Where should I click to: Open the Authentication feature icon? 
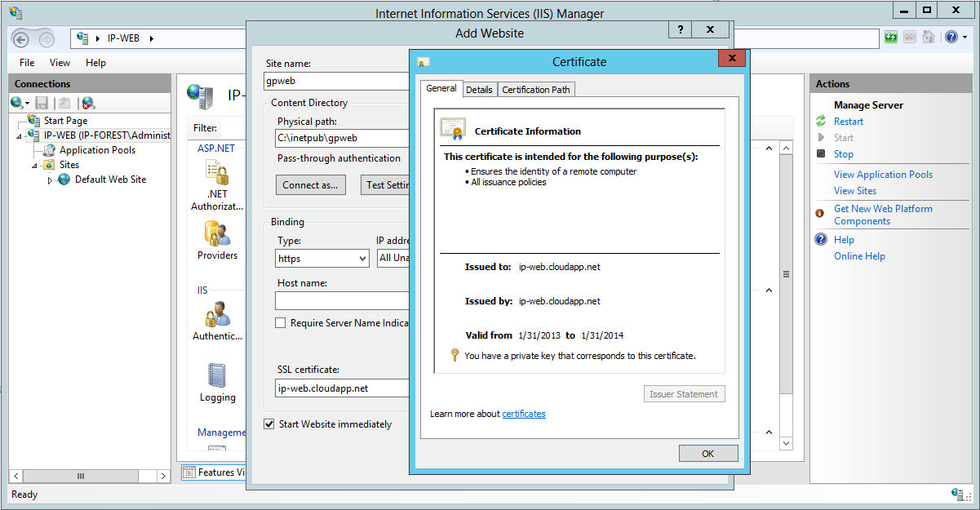217,314
